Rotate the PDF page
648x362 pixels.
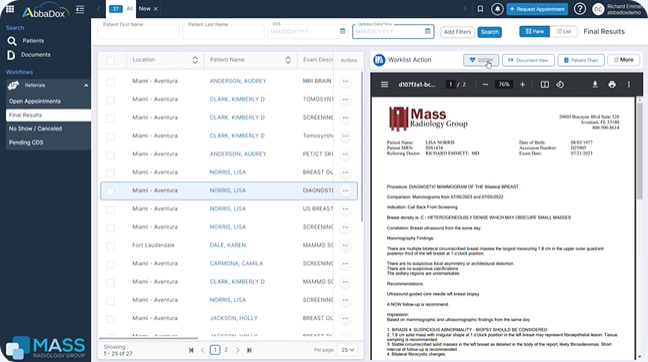560,84
